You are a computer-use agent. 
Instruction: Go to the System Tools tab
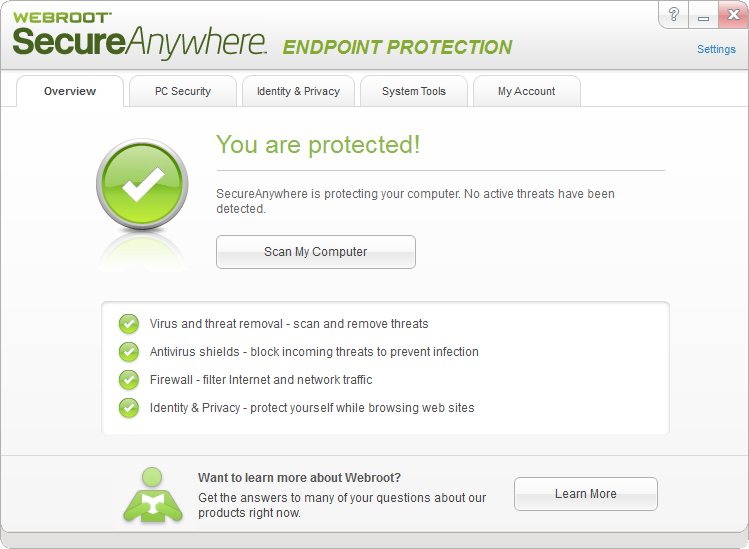click(x=414, y=91)
